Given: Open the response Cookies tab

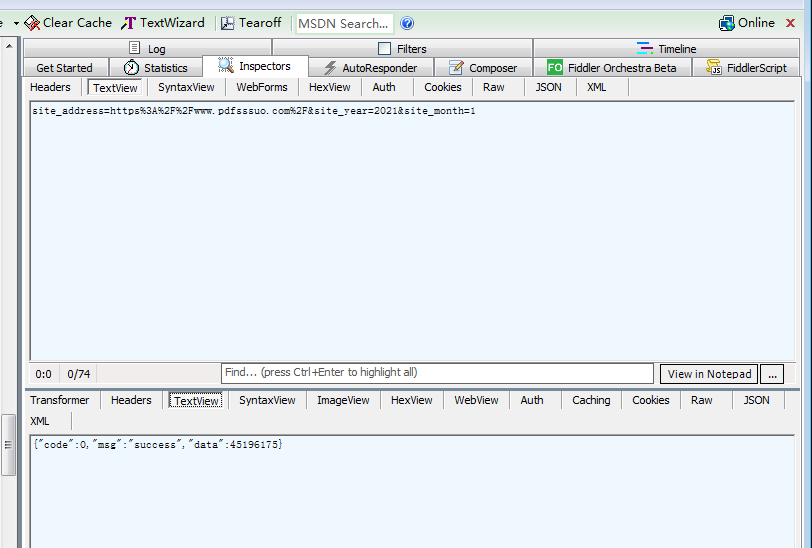Looking at the screenshot, I should (x=651, y=400).
